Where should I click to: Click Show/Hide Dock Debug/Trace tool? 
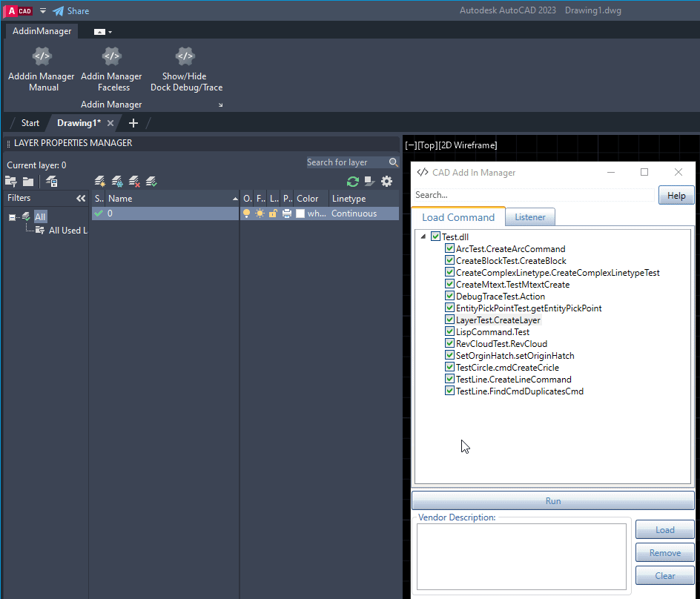pyautogui.click(x=185, y=69)
